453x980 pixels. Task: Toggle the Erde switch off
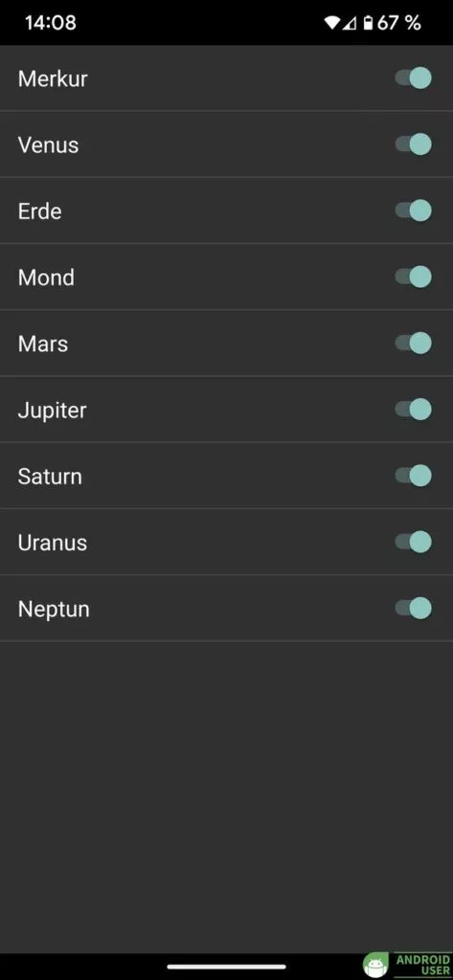[413, 211]
